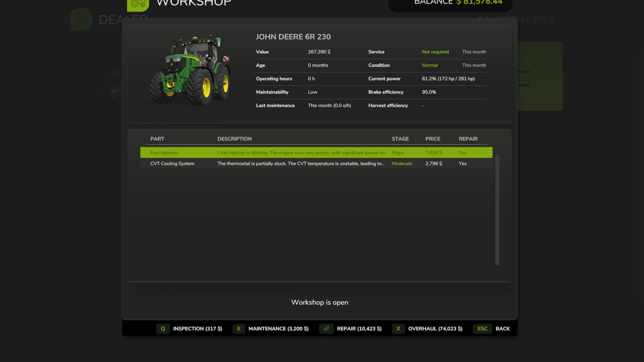Select the CVT Cooling System row
Image resolution: width=644 pixels, height=362 pixels.
(x=316, y=164)
